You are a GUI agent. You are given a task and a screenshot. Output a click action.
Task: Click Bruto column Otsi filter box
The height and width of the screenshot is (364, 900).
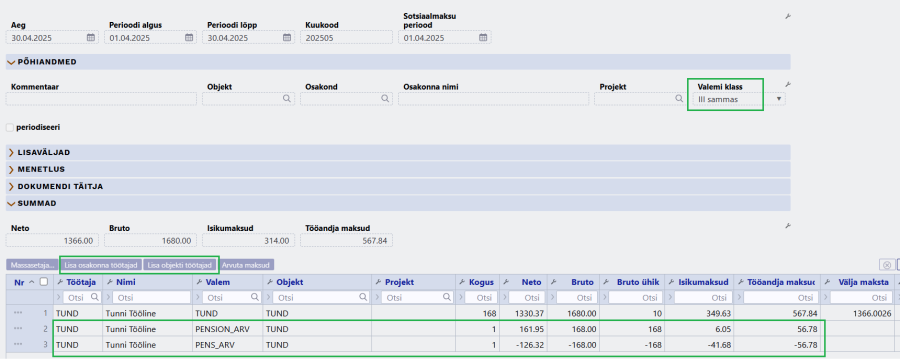pos(576,297)
